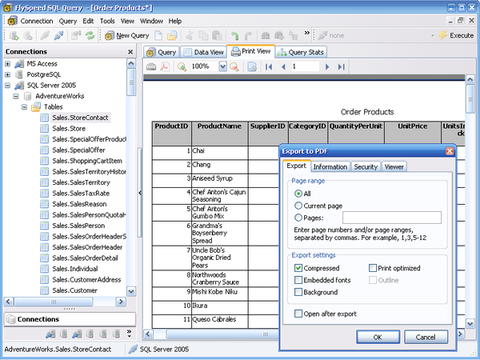The image size is (480, 360).
Task: Disable the Compressed checkbox
Action: [298, 268]
